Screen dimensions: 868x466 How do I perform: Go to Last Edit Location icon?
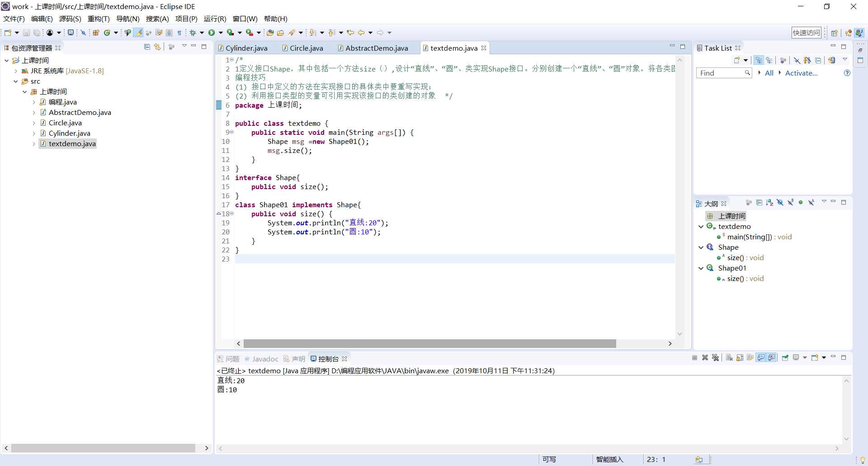(x=350, y=33)
